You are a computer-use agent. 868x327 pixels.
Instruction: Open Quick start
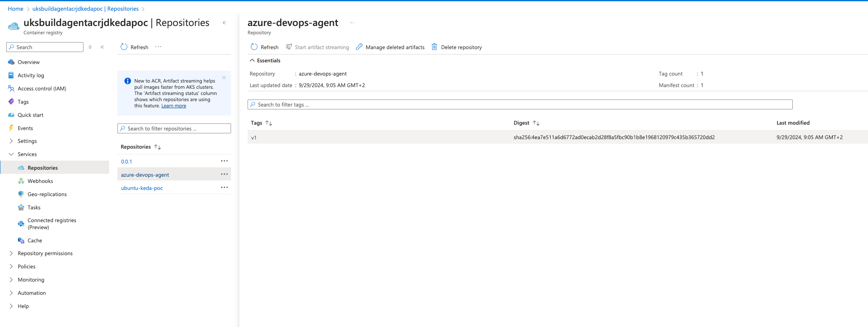[x=30, y=115]
